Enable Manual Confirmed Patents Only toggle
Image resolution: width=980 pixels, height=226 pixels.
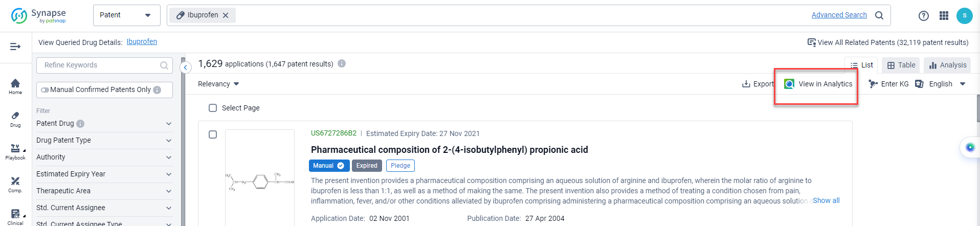(x=46, y=90)
